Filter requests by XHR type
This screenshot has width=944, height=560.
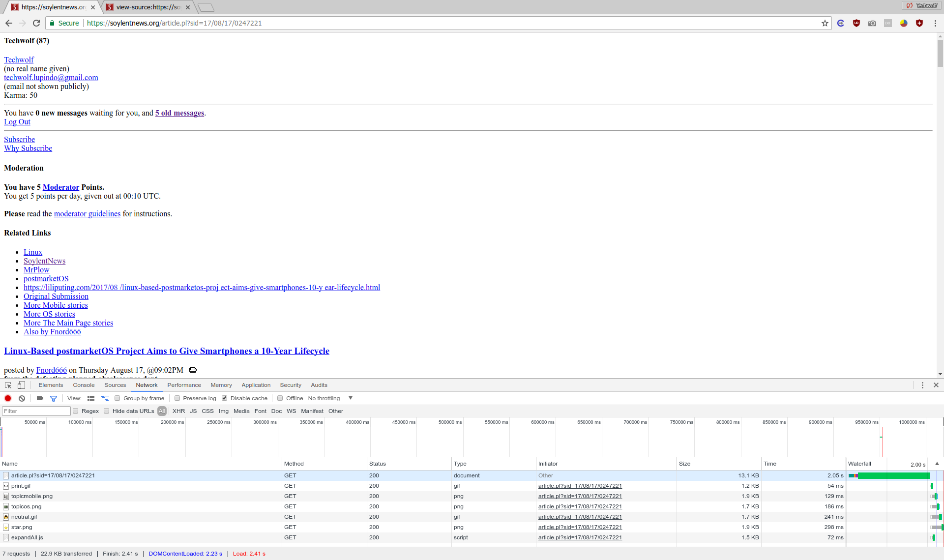click(178, 411)
